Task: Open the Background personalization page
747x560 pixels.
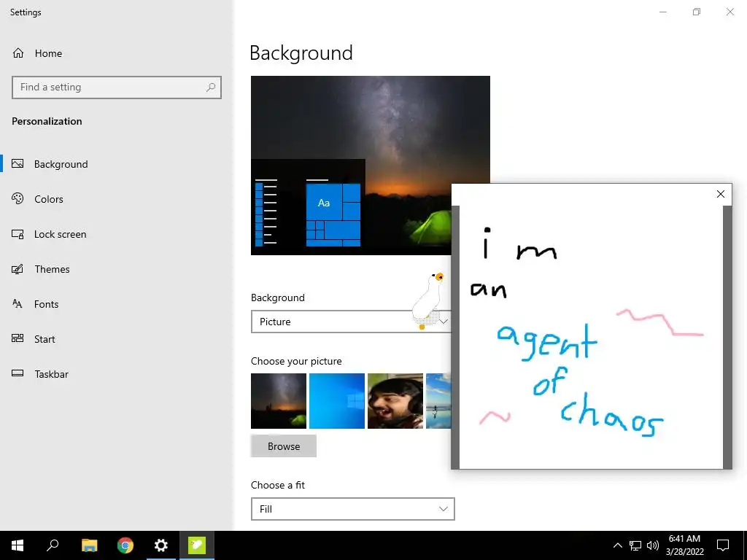Action: click(x=61, y=164)
